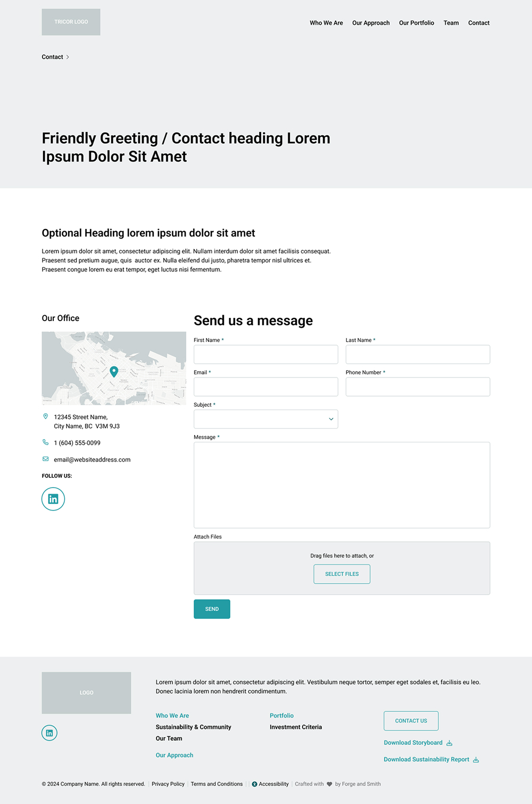Open the Who We Are menu
532x804 pixels.
[x=326, y=23]
